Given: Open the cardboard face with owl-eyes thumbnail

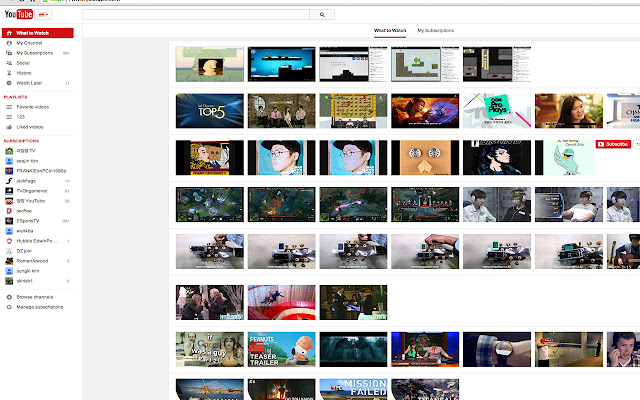Looking at the screenshot, I should click(425, 158).
